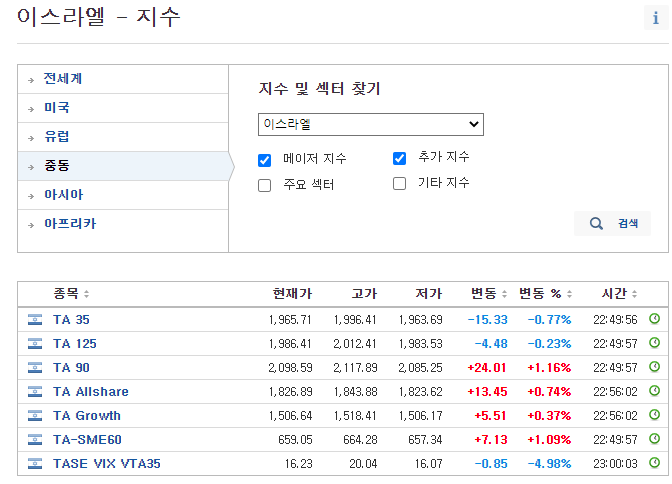
Task: Click the info icon beside page title
Action: (x=655, y=18)
